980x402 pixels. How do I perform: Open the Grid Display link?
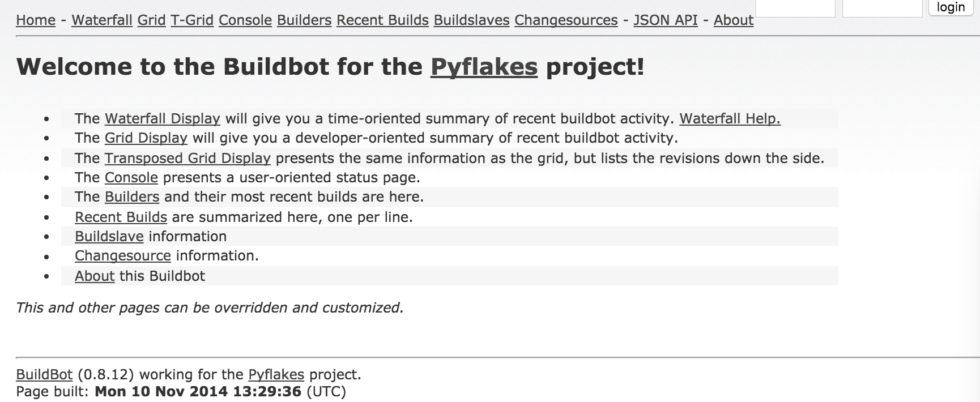point(145,138)
